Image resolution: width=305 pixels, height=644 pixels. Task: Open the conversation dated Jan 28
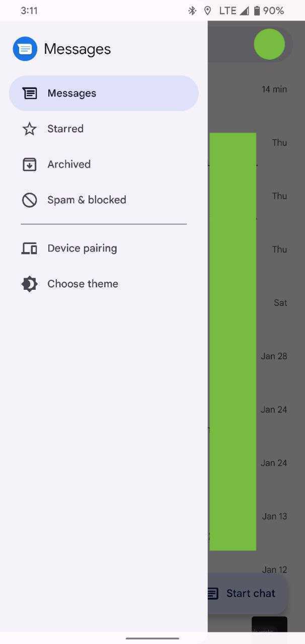pyautogui.click(x=274, y=356)
